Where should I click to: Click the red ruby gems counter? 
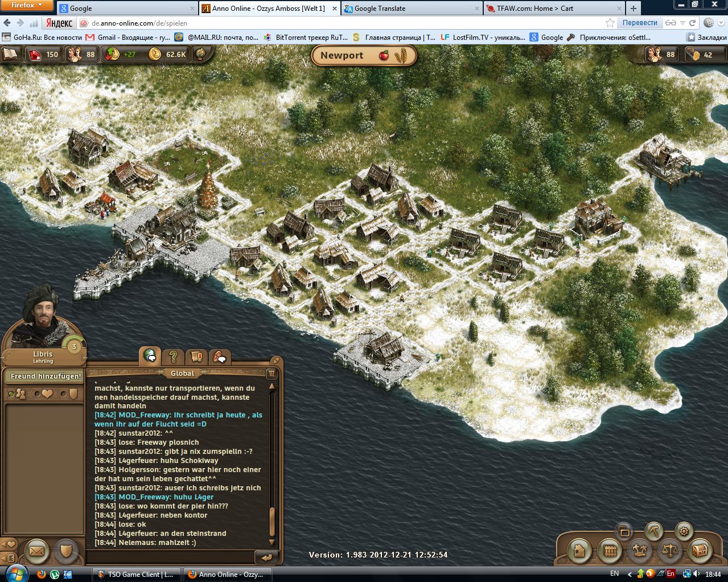click(x=44, y=55)
